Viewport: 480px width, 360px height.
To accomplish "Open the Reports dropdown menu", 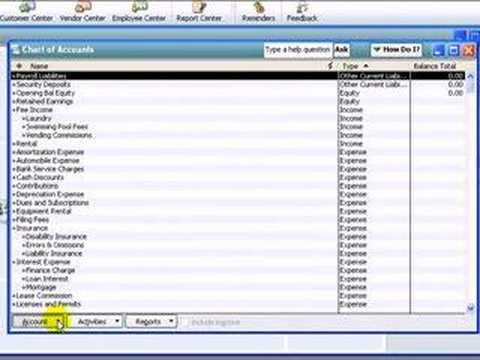I will click(151, 322).
